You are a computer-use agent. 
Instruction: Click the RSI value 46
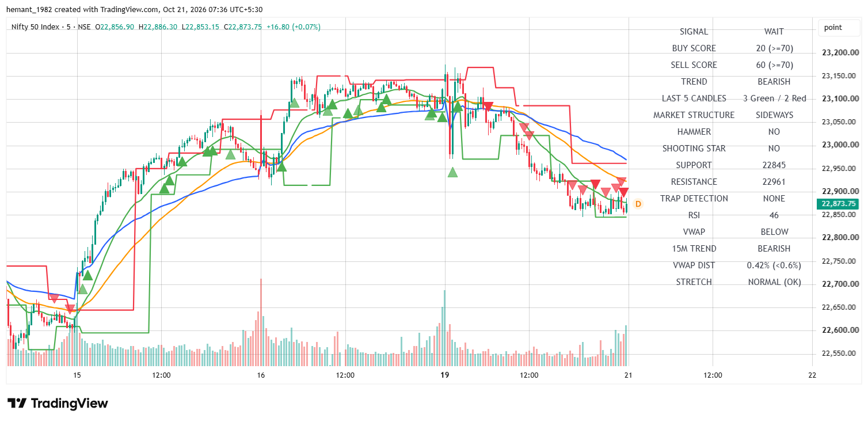(774, 215)
